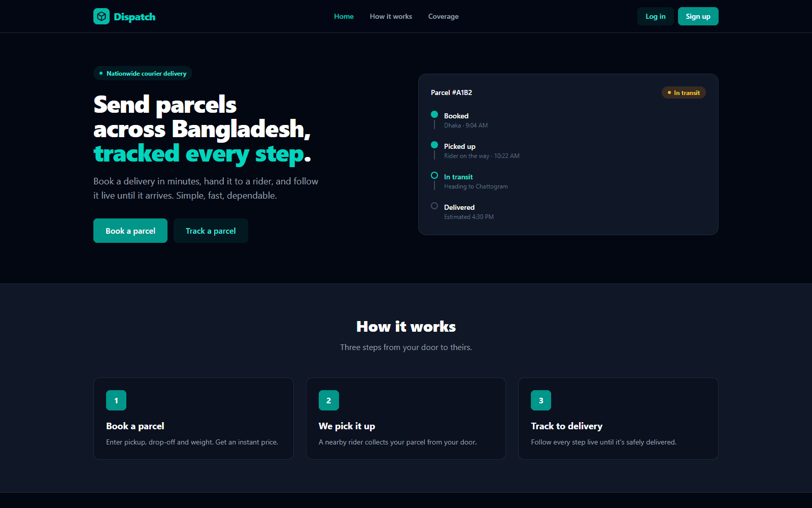Click the Track a parcel button

tap(211, 231)
